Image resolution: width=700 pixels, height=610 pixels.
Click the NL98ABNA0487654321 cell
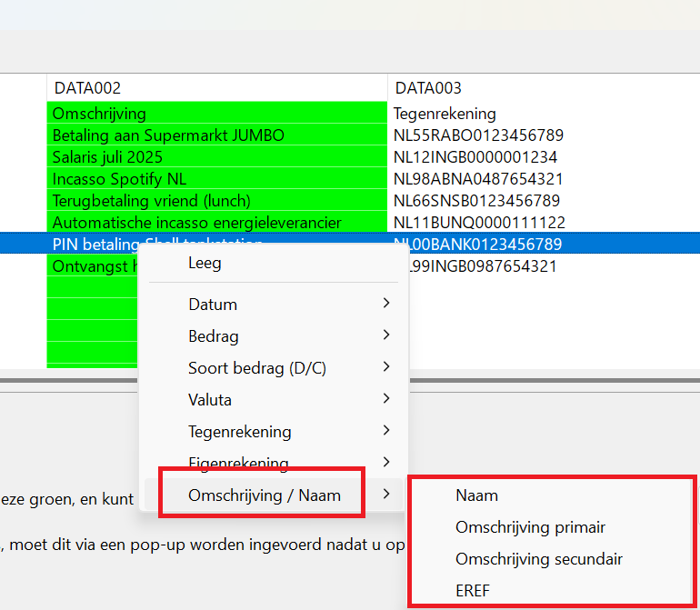[x=544, y=178]
